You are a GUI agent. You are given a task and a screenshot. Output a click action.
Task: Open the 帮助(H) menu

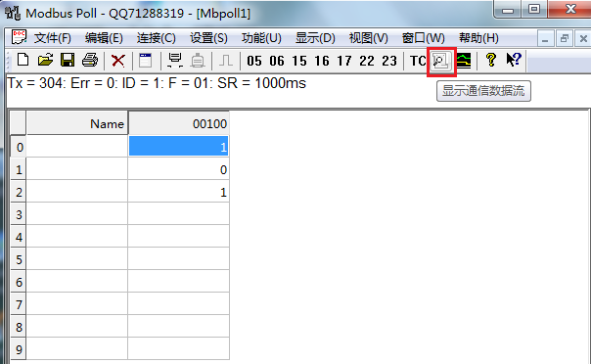(x=478, y=38)
